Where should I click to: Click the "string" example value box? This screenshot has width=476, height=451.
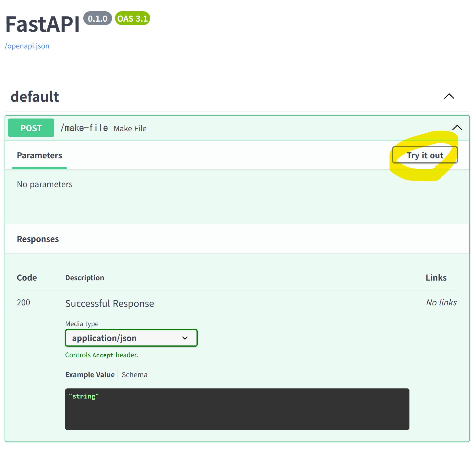(237, 409)
